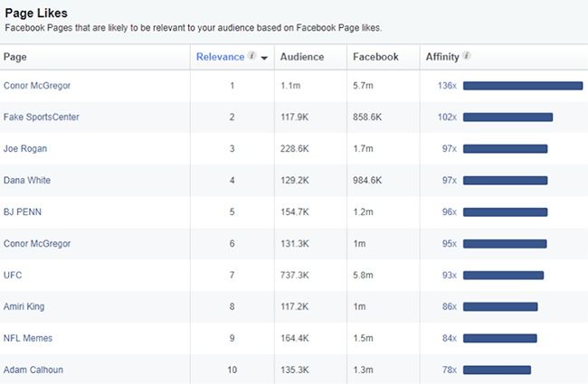Open the Conor McGregor page ranked 1

(37, 86)
